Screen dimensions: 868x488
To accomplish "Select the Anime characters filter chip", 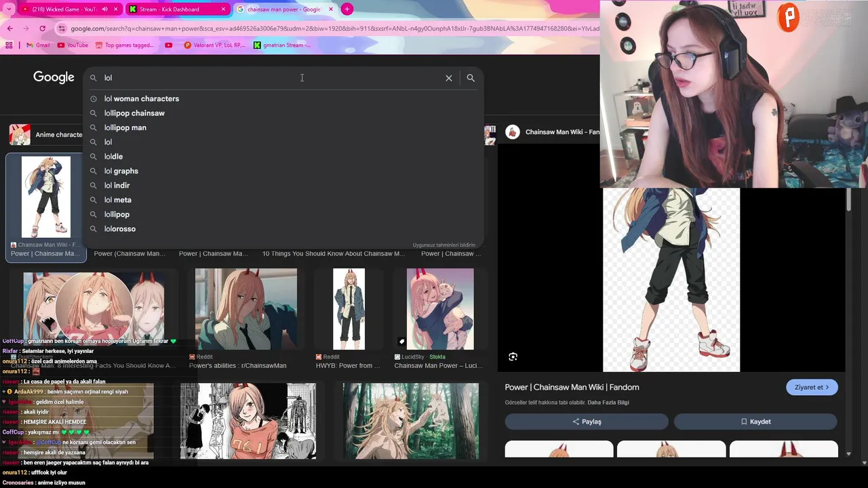I will [x=46, y=134].
